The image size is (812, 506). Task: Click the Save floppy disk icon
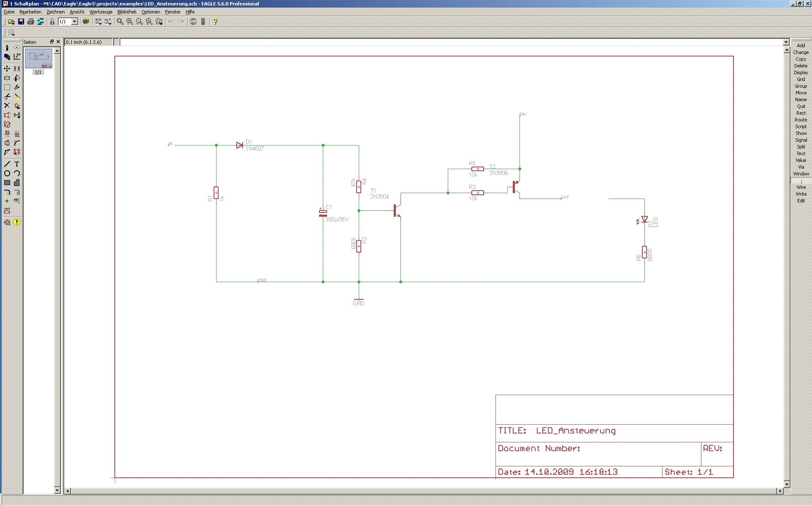pyautogui.click(x=21, y=22)
